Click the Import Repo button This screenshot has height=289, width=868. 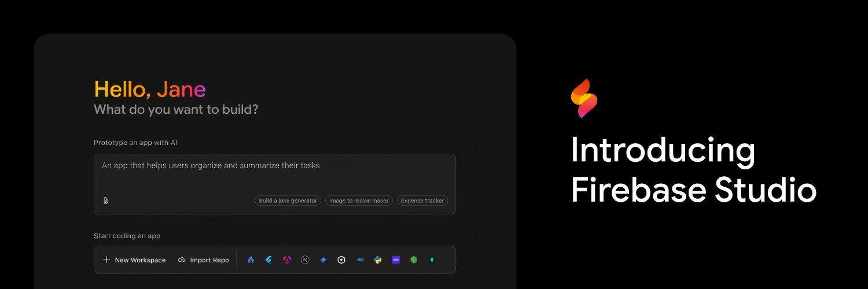tap(204, 260)
